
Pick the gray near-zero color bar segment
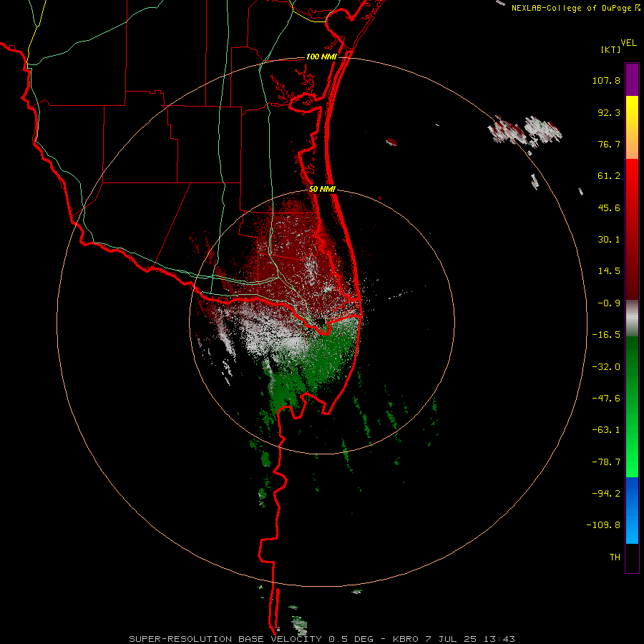coord(632,318)
